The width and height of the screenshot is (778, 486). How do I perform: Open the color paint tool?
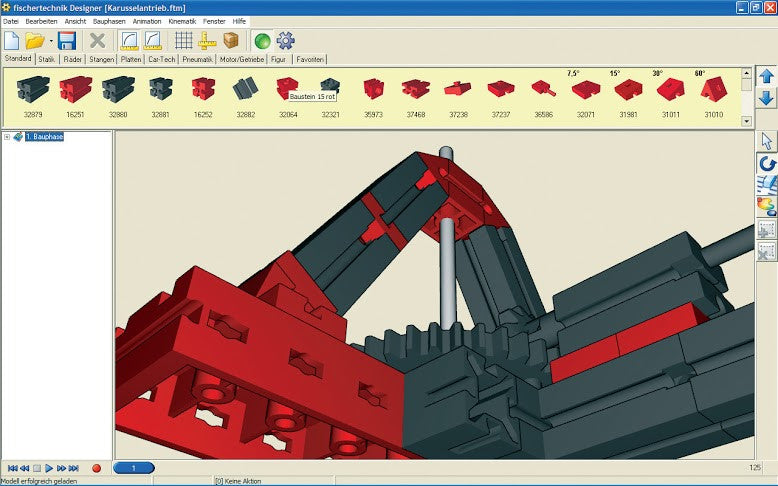[767, 206]
